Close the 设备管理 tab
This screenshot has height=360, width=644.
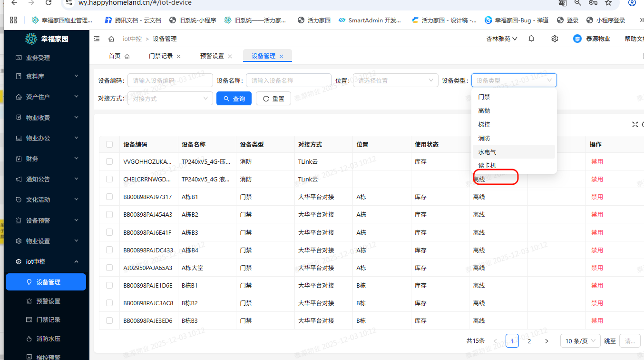click(281, 56)
